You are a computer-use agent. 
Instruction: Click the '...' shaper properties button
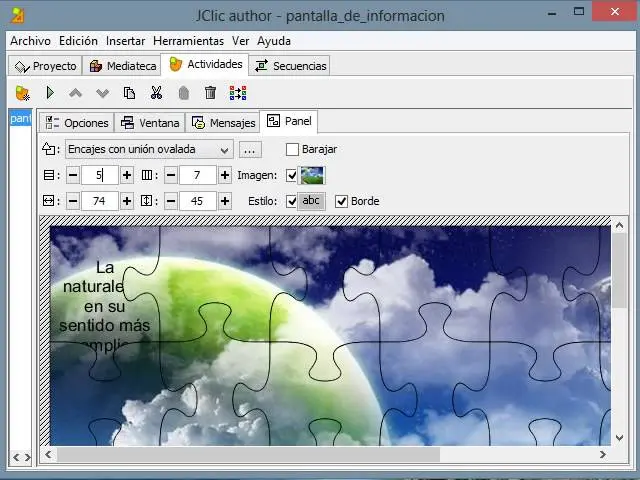(x=250, y=150)
